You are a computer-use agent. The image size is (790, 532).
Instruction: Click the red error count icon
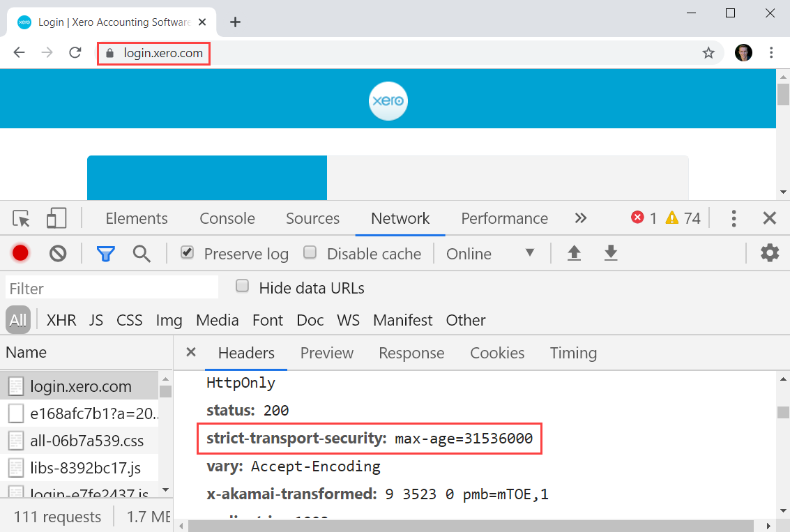(637, 218)
